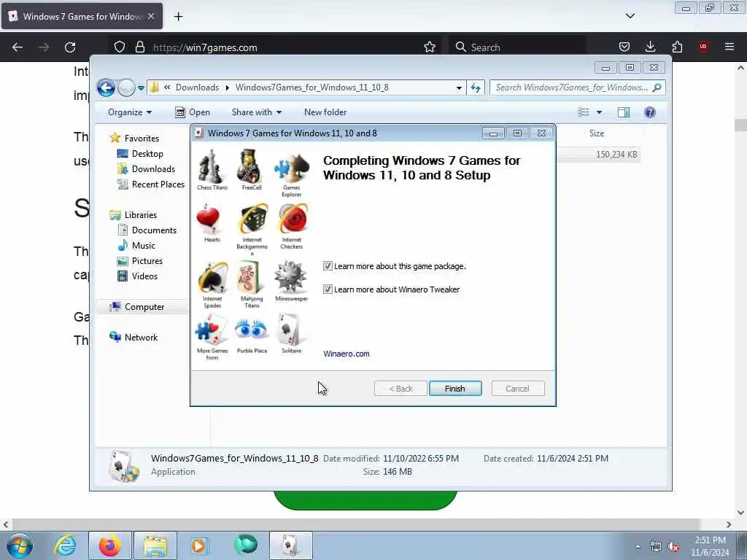The width and height of the screenshot is (747, 560).
Task: Click the Games Explorer icon
Action: click(292, 168)
